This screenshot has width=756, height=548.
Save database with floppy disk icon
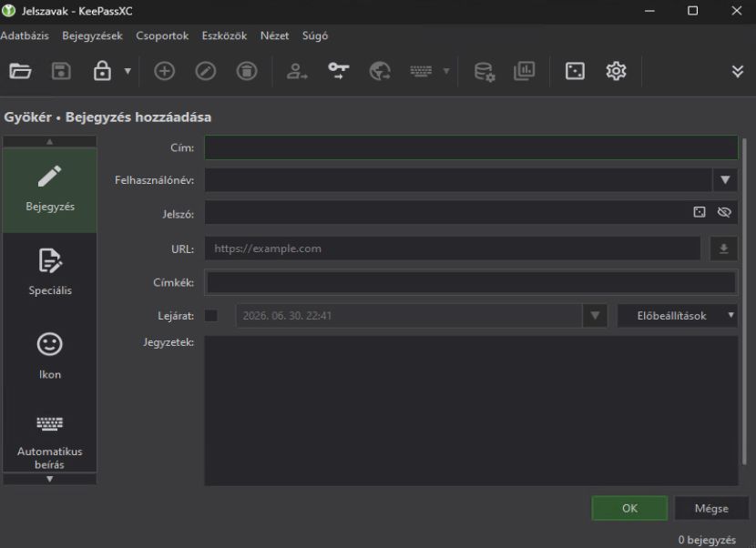[x=61, y=71]
